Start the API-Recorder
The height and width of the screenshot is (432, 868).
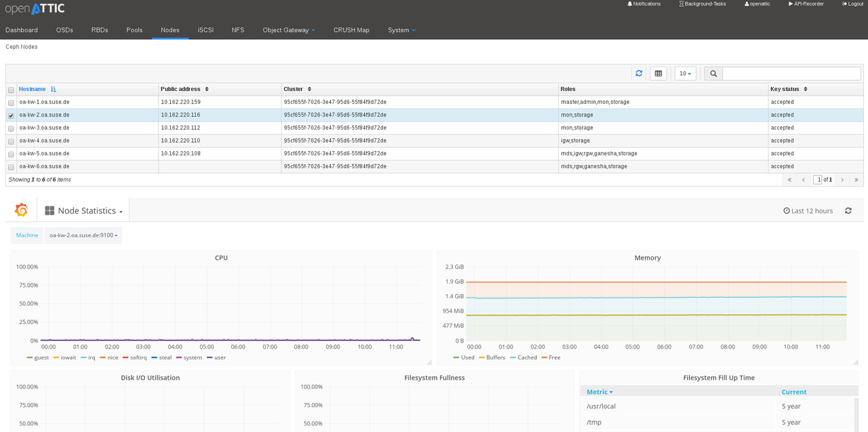807,4
